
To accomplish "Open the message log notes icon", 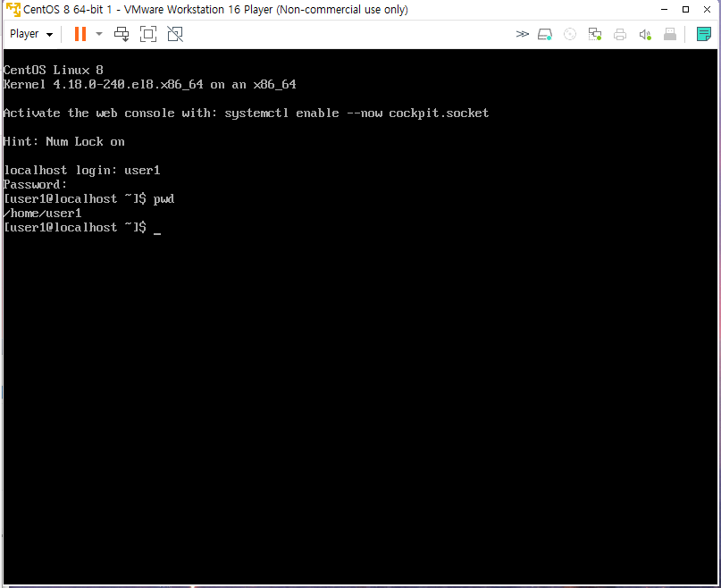I will pyautogui.click(x=703, y=34).
